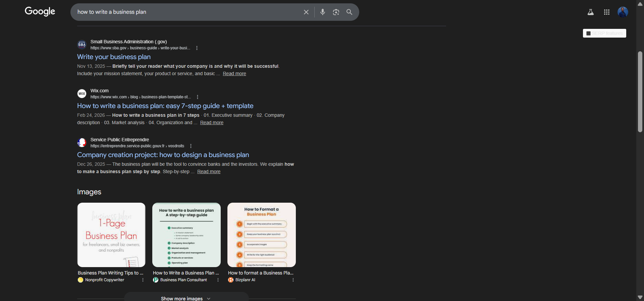This screenshot has height=301, width=644.
Task: Open more options for Service Public result
Action: click(191, 146)
